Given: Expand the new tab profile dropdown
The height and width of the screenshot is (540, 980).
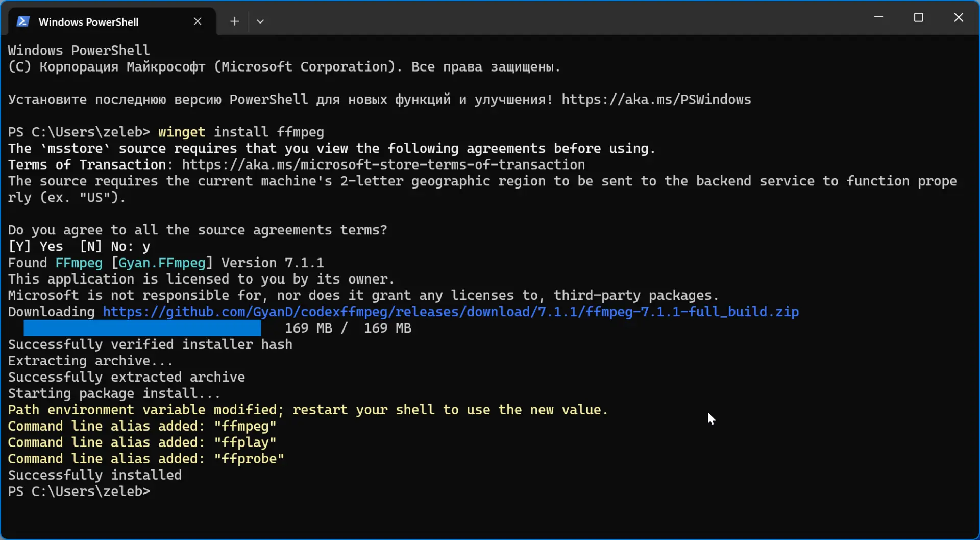Looking at the screenshot, I should 260,21.
